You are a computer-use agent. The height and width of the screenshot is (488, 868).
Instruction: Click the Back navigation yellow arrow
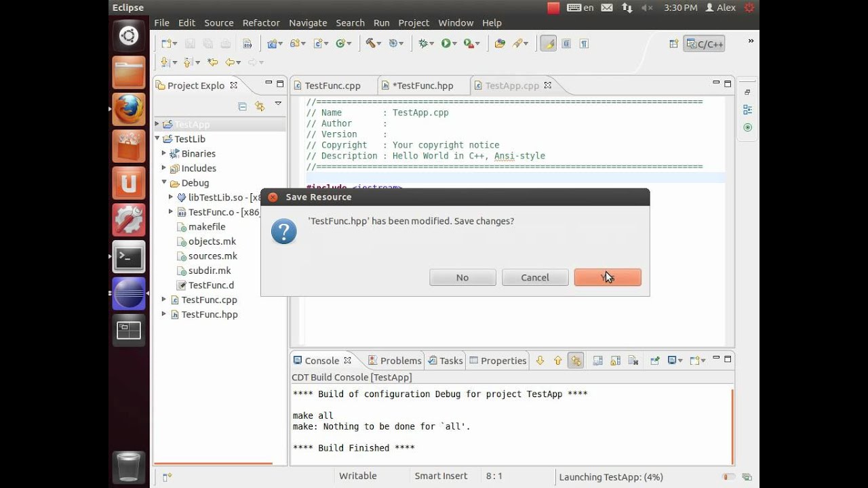click(x=231, y=62)
